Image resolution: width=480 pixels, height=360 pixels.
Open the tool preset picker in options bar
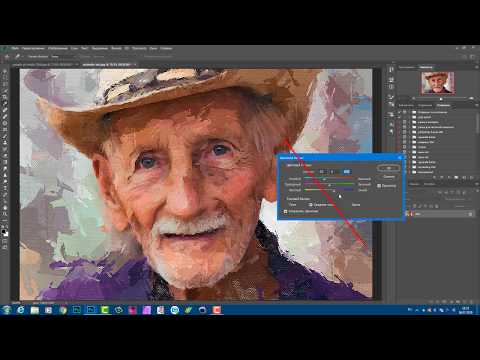pos(19,57)
